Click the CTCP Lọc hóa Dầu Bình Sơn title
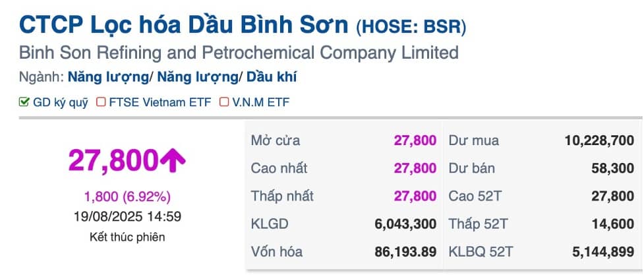The width and height of the screenshot is (644, 277). pyautogui.click(x=185, y=26)
